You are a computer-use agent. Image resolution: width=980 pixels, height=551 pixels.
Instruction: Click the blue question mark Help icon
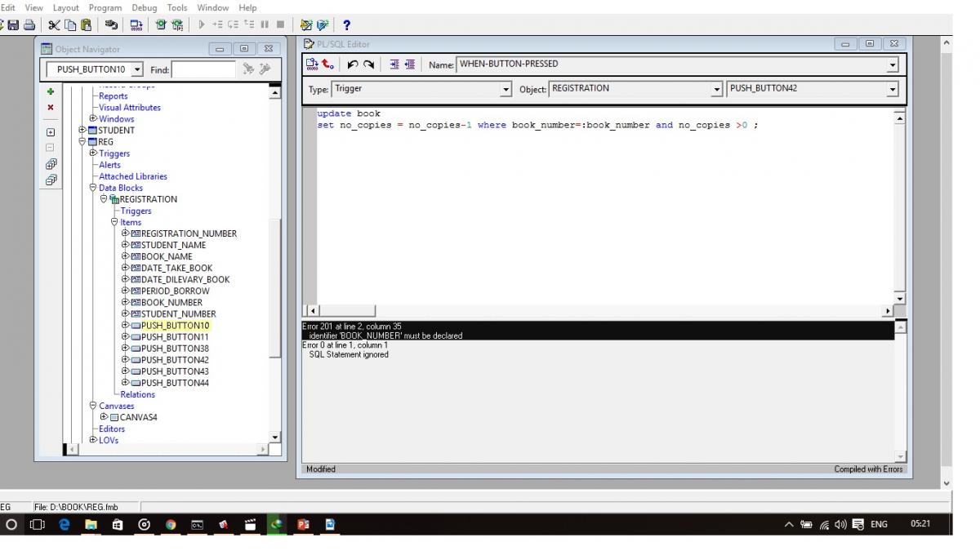click(x=346, y=26)
